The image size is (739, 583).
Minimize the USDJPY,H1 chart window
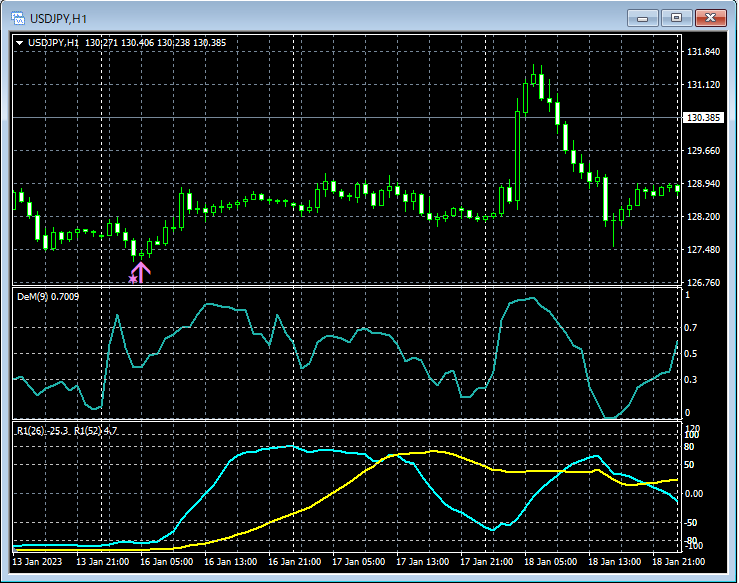[x=641, y=18]
